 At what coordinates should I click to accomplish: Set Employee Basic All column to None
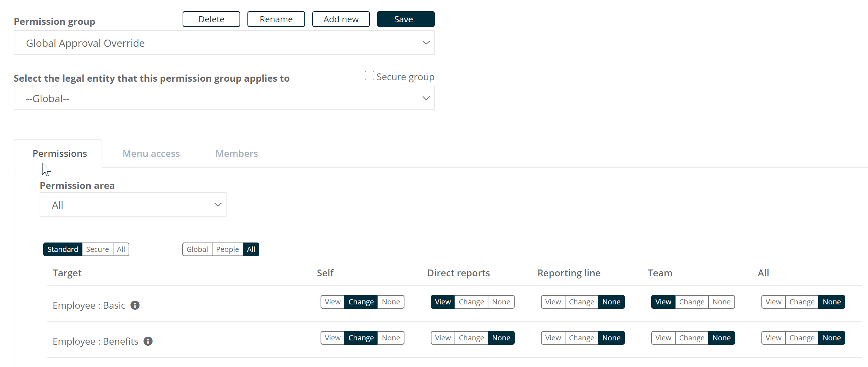pos(832,302)
